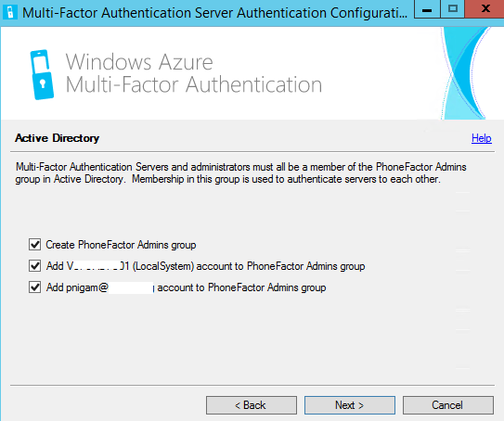Tick the Create PhoneFactor Admins group checkbox
Viewport: 504px width, 421px height.
tap(34, 245)
